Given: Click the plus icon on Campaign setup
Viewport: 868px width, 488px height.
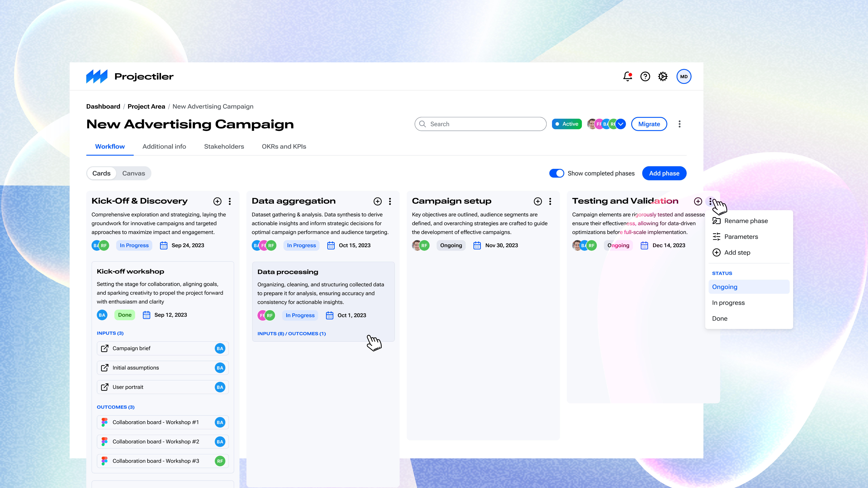Looking at the screenshot, I should point(538,201).
